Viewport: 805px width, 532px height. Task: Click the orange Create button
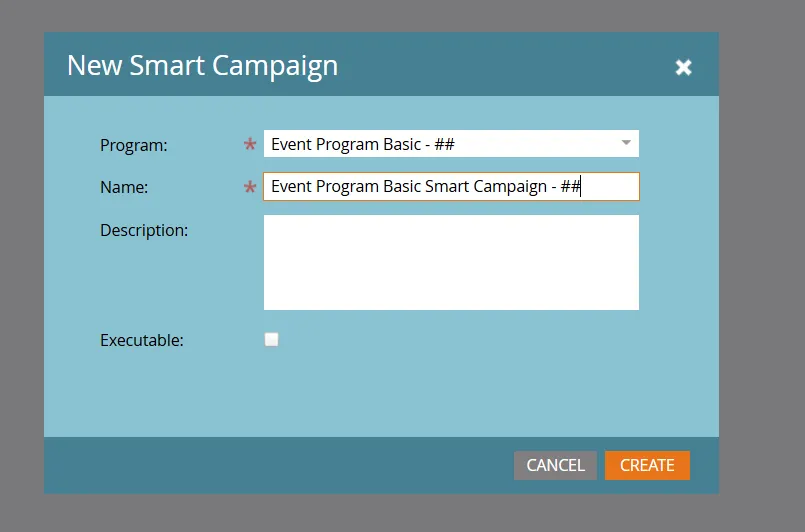point(647,465)
